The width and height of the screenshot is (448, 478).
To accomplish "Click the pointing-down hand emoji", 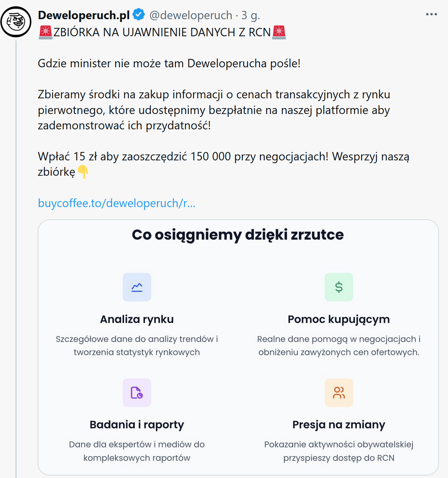I will point(83,172).
